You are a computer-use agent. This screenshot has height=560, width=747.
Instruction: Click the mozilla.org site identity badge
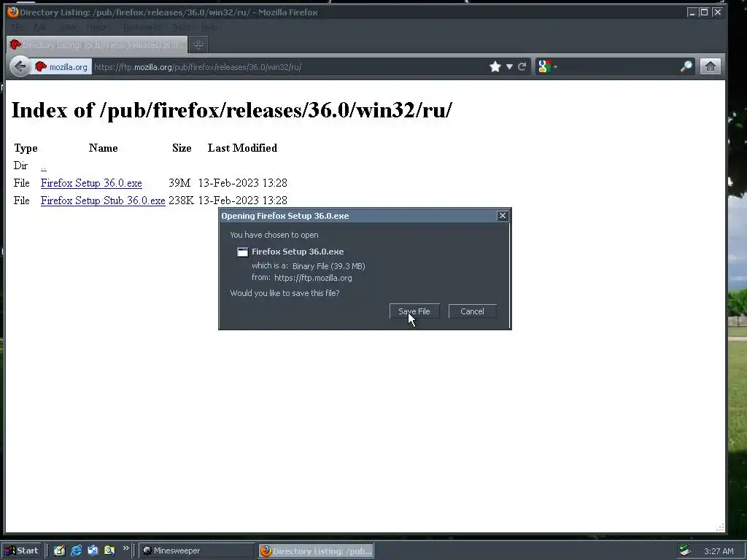click(61, 66)
